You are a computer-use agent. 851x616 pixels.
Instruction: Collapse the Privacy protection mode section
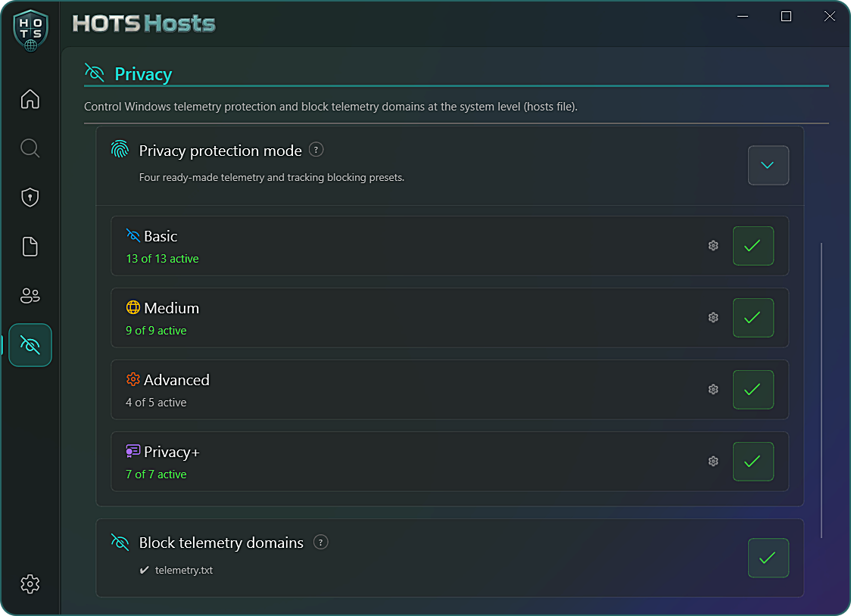768,166
